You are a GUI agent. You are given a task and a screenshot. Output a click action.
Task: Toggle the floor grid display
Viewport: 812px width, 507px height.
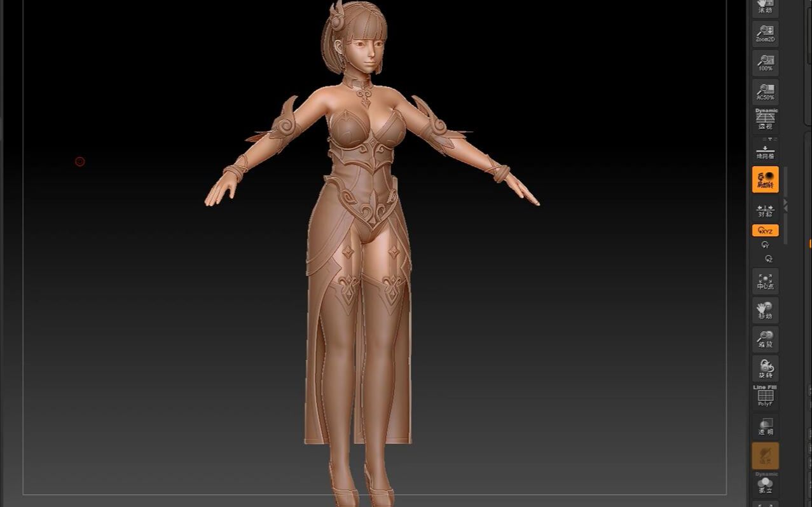pos(765,151)
